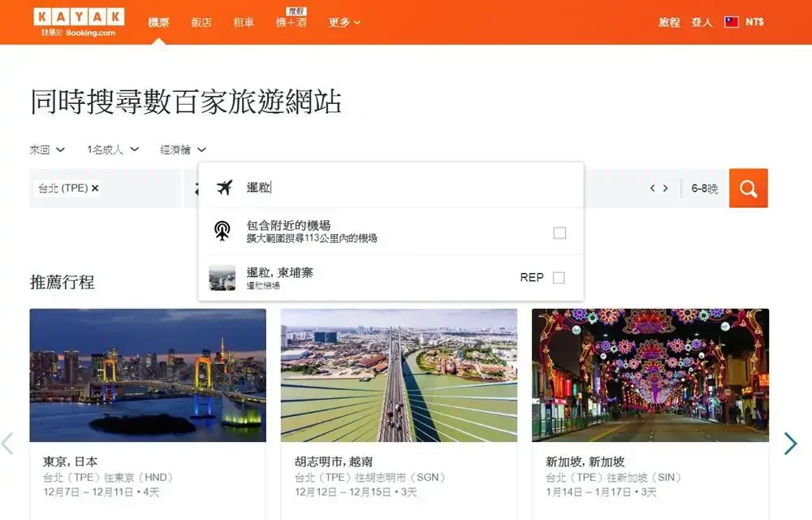Remove the 台北 (TPE) origin tag

(x=95, y=188)
